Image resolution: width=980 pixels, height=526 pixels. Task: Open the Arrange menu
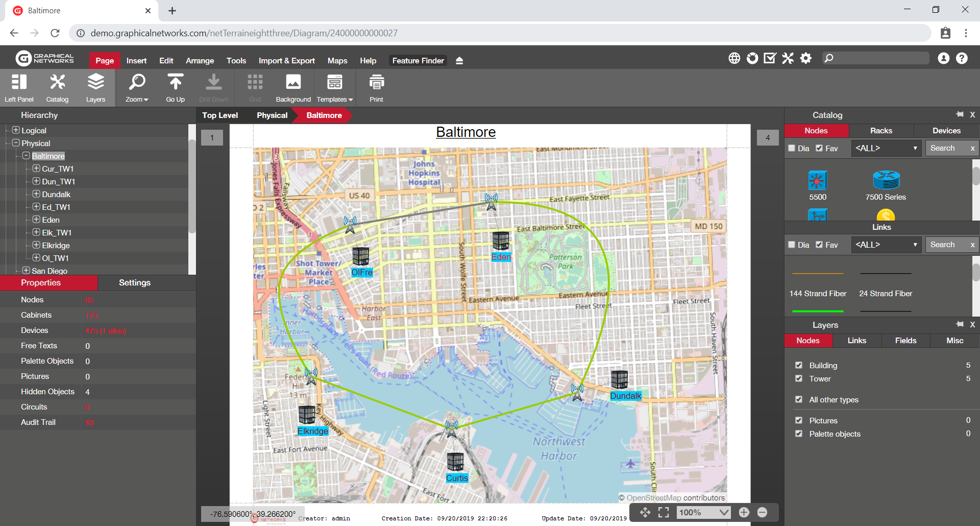coord(200,60)
